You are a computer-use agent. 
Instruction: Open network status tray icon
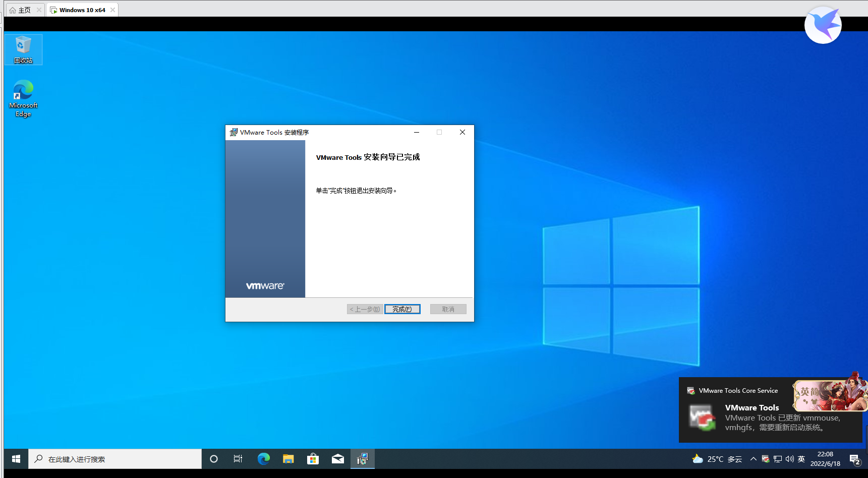[x=778, y=459]
